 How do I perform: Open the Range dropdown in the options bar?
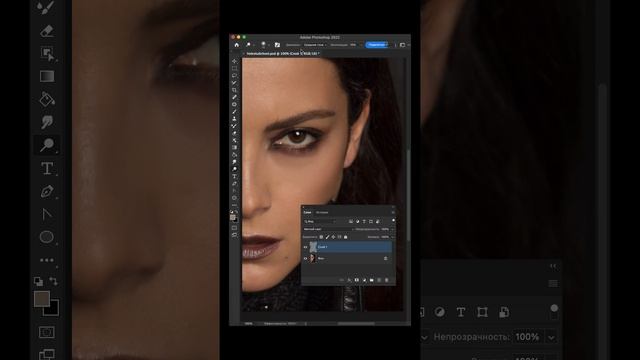pyautogui.click(x=314, y=45)
